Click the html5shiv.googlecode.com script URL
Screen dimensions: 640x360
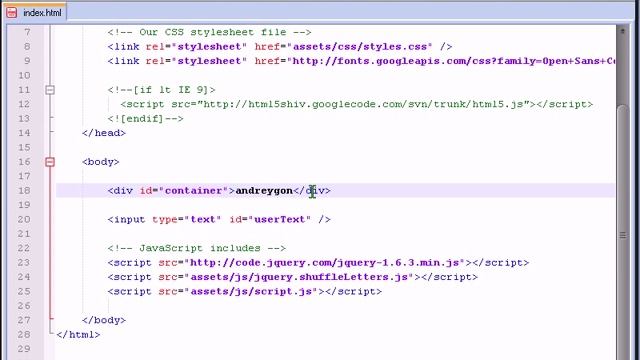tap(363, 104)
